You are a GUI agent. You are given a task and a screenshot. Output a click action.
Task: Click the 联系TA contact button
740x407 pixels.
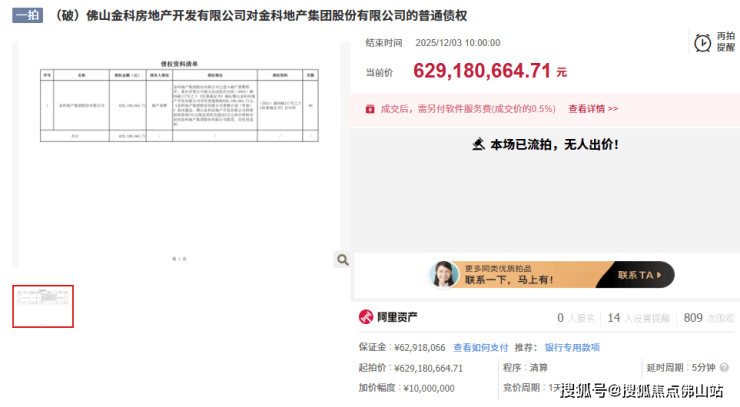[639, 275]
